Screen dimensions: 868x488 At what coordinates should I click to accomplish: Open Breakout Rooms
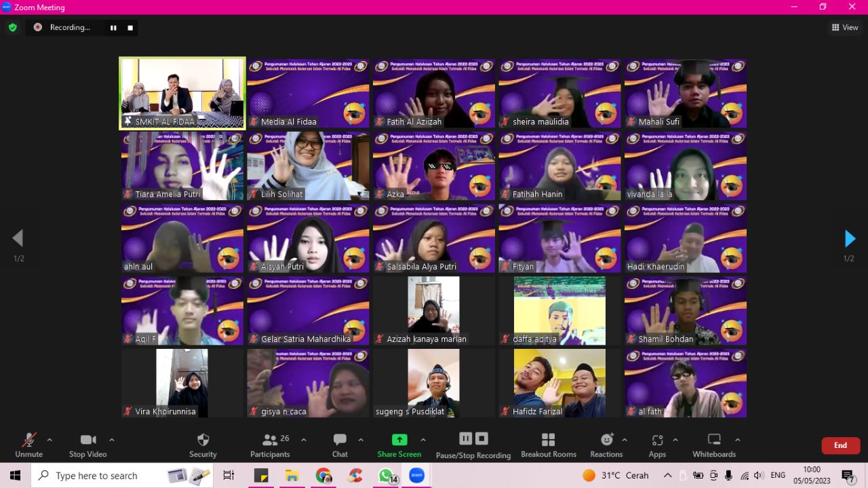click(548, 445)
